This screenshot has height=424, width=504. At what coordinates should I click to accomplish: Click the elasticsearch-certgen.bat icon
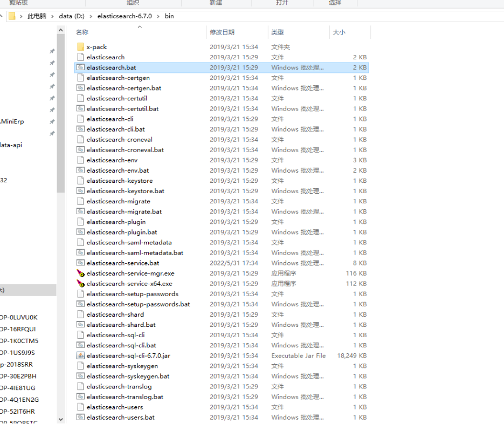pos(81,88)
